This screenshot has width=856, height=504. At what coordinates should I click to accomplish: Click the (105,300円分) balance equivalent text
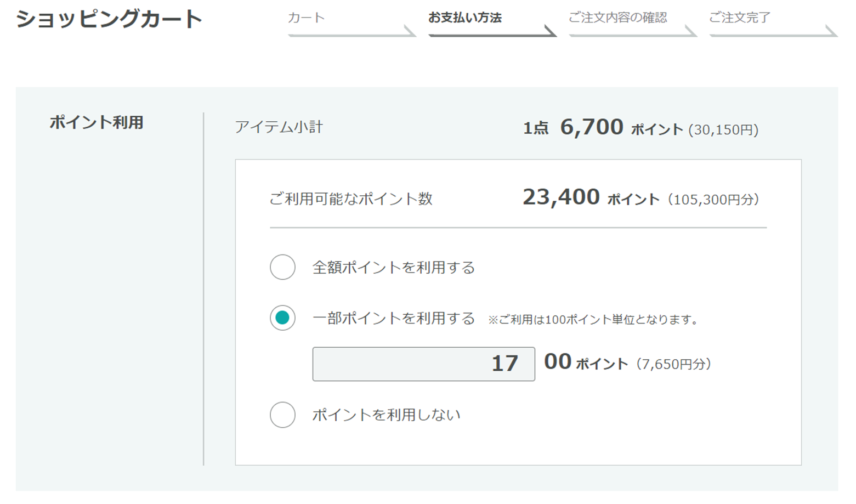tap(713, 200)
